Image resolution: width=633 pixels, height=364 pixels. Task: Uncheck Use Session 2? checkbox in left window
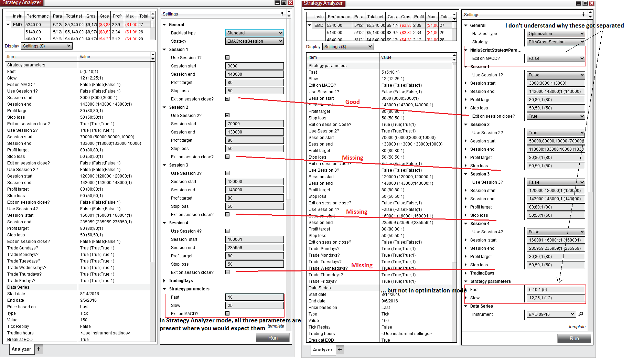tap(227, 115)
